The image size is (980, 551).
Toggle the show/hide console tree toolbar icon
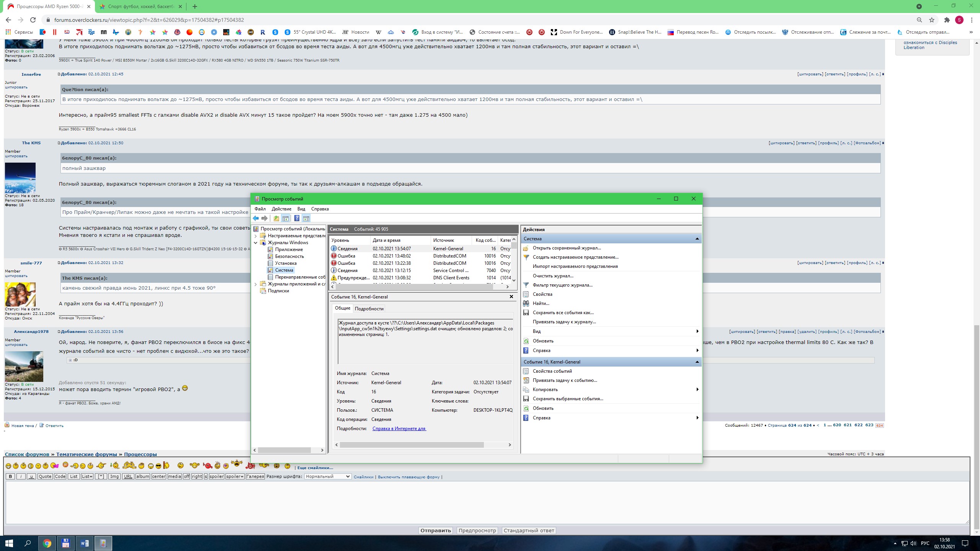286,218
